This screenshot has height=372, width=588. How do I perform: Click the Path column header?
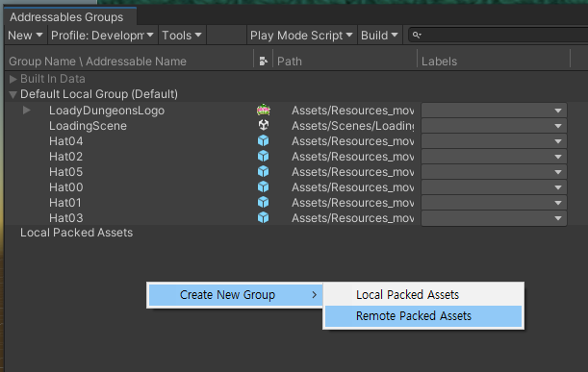[x=289, y=62]
